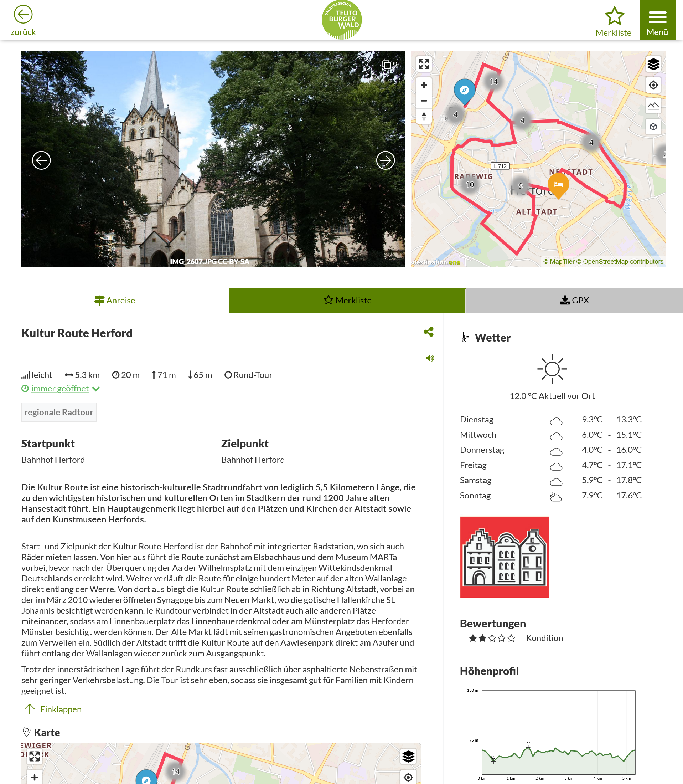Open the Menü hamburger button

pos(657,20)
